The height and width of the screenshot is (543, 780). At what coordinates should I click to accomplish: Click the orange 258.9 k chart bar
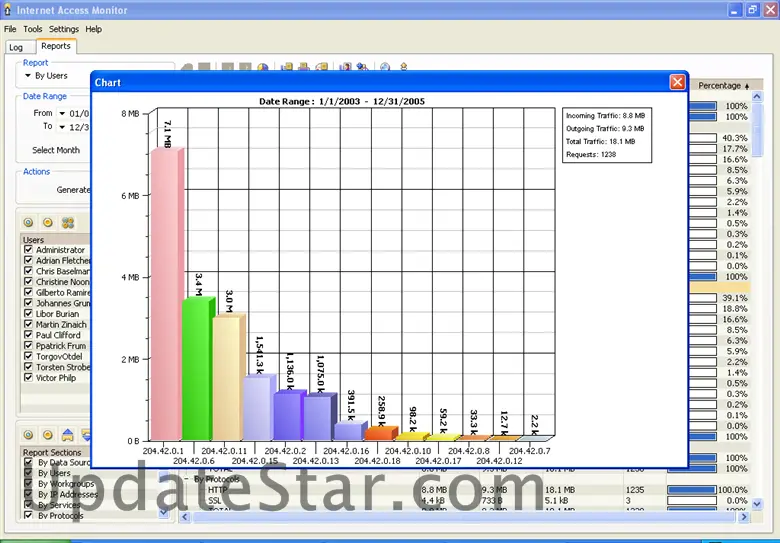[x=381, y=433]
